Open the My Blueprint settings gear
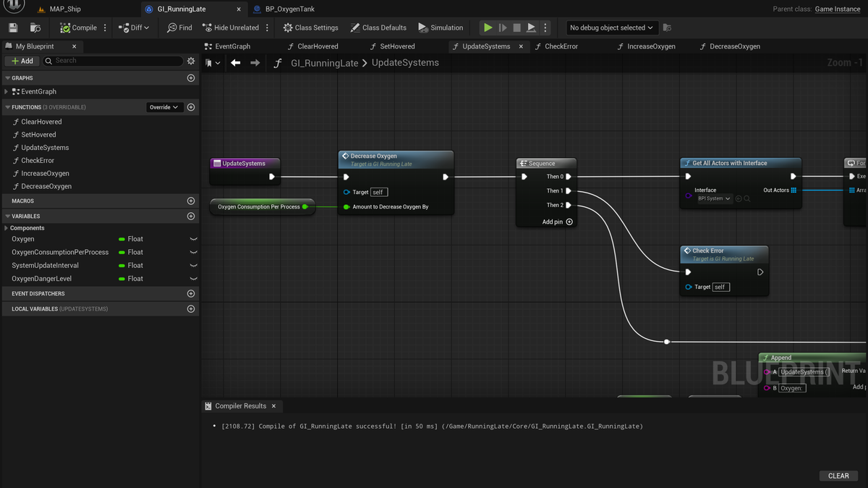 pos(191,61)
